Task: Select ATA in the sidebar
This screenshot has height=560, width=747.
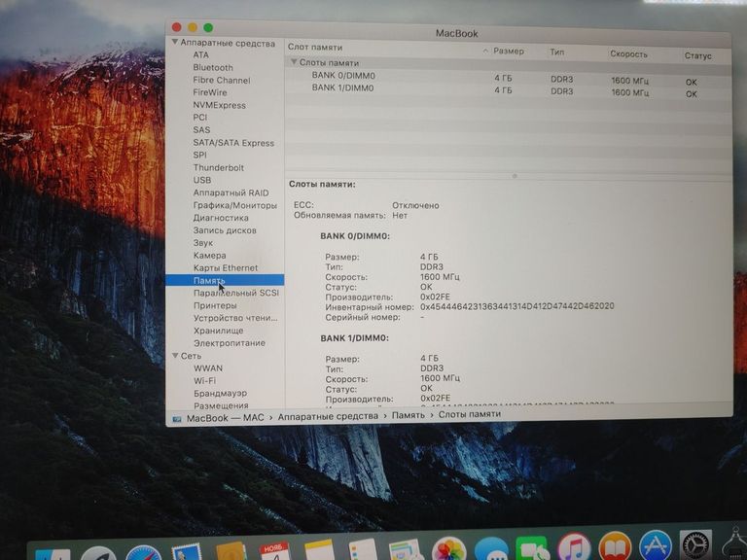Action: coord(200,54)
